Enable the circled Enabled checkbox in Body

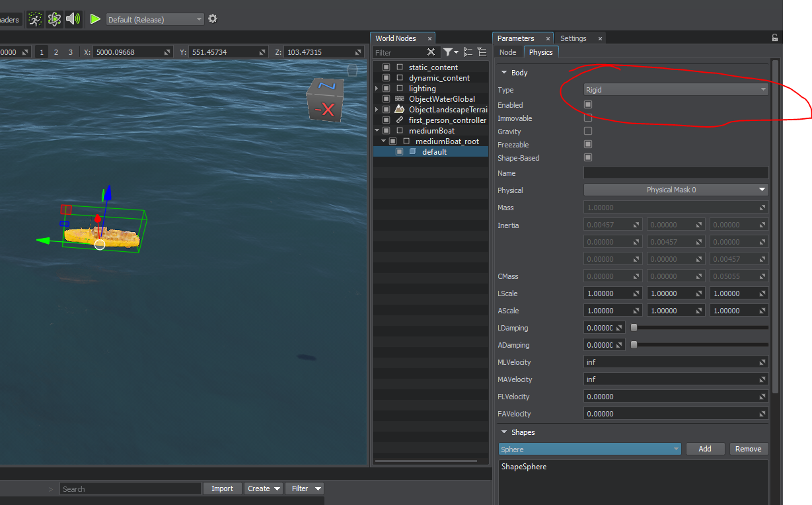[587, 104]
